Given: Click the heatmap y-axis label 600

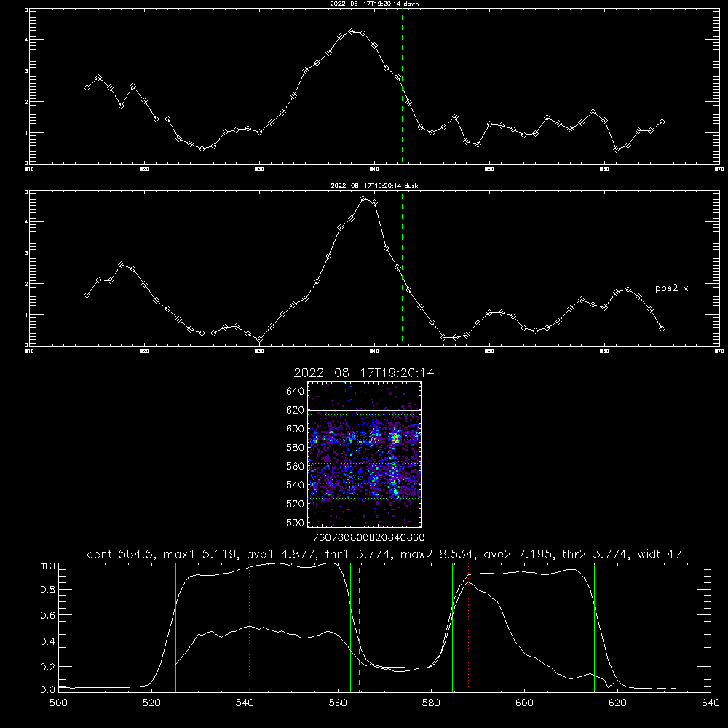Looking at the screenshot, I should 295,429.
